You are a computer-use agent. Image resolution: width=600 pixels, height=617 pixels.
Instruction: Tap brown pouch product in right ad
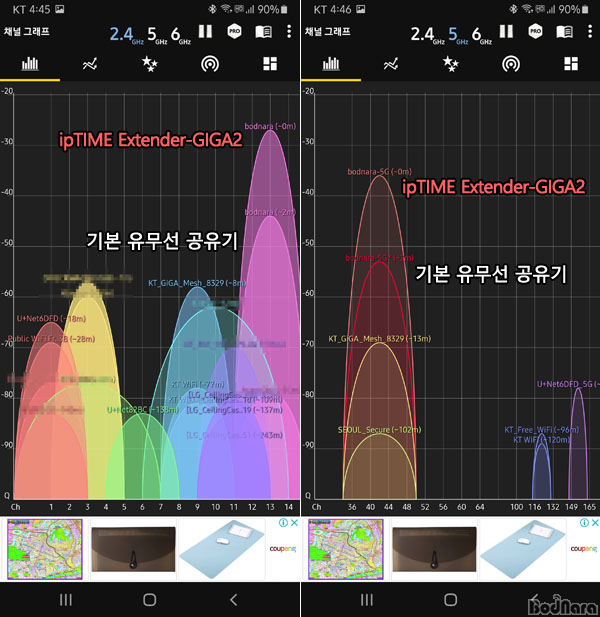coord(434,549)
